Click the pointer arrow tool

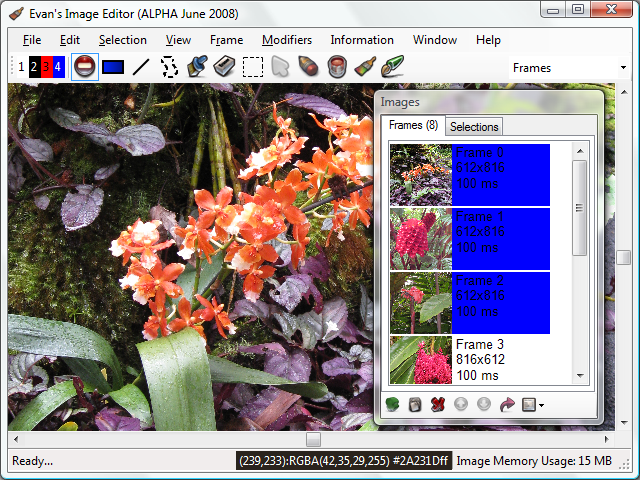[280, 67]
